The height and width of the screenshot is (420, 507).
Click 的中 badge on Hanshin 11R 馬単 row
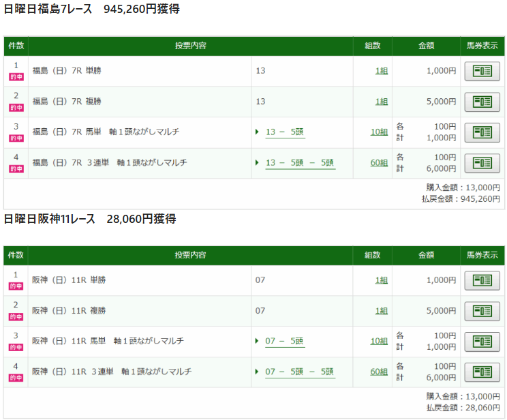[16, 347]
